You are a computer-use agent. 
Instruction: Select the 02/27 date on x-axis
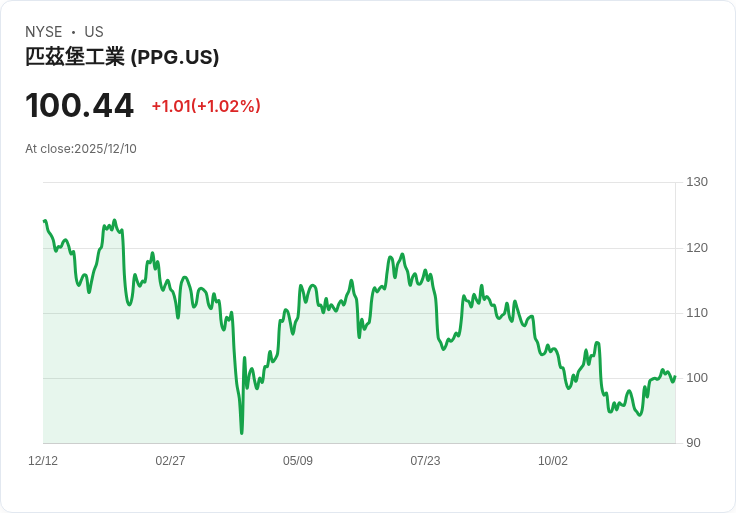point(170,461)
